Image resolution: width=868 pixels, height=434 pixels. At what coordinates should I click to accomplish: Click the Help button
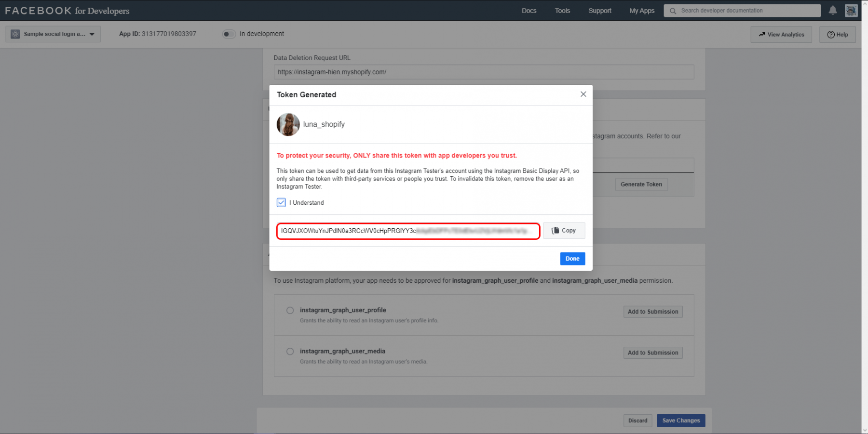coord(838,34)
